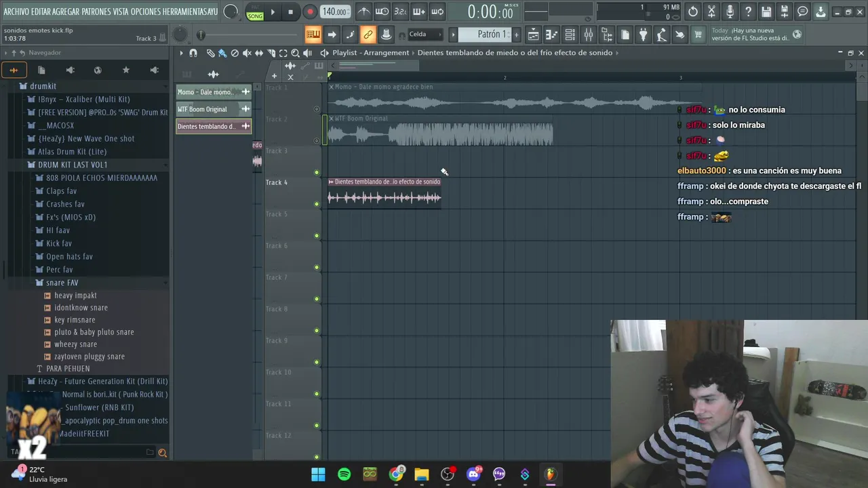Open the EDITAR menu
Viewport: 868px width, 488px height.
tap(41, 12)
